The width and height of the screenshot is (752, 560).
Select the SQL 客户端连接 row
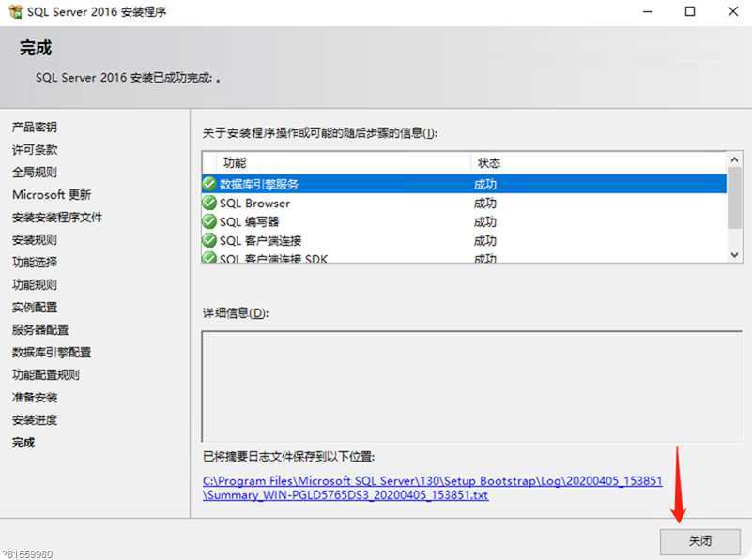pos(464,240)
